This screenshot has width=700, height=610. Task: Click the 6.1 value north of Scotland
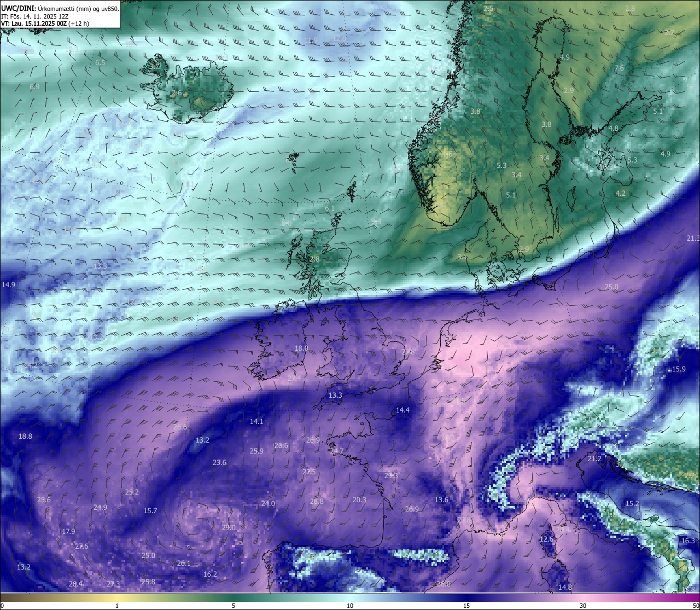click(330, 208)
